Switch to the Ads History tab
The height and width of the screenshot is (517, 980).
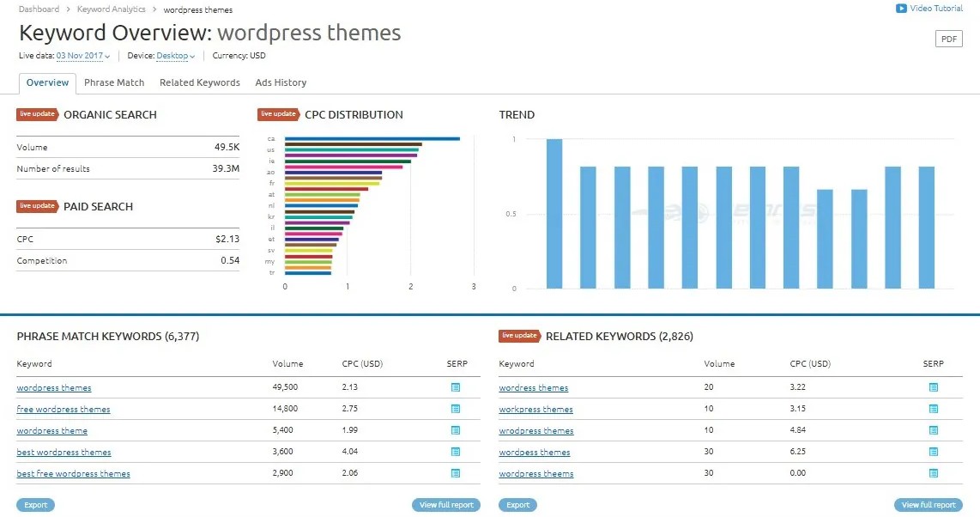(x=281, y=82)
